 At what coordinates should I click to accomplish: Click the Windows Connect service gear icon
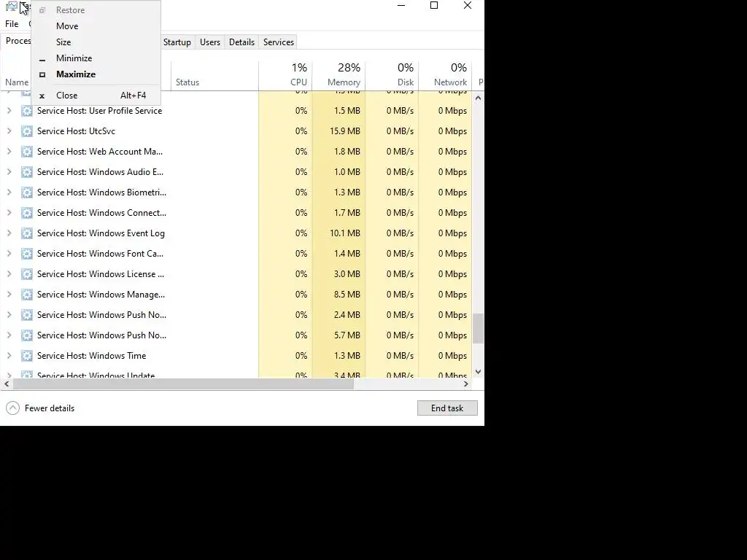[27, 214]
